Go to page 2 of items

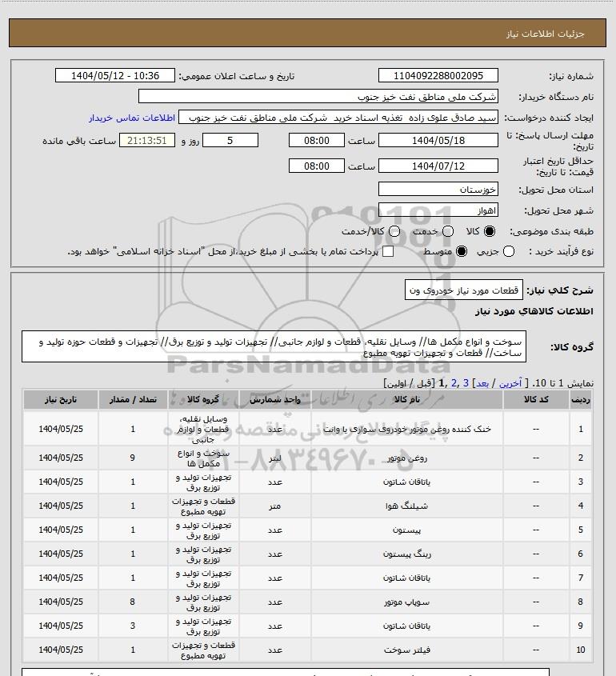(453, 383)
